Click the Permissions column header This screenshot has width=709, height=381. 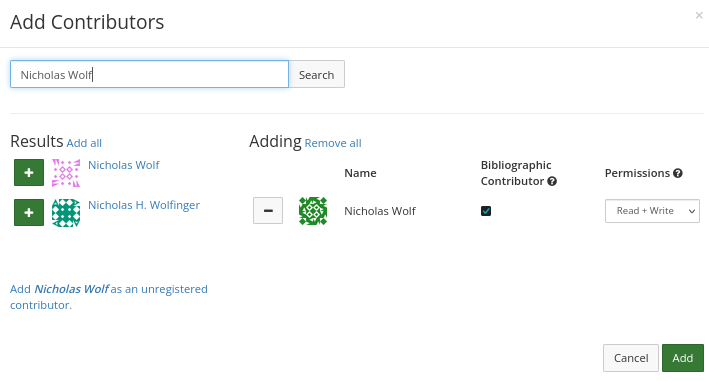637,173
